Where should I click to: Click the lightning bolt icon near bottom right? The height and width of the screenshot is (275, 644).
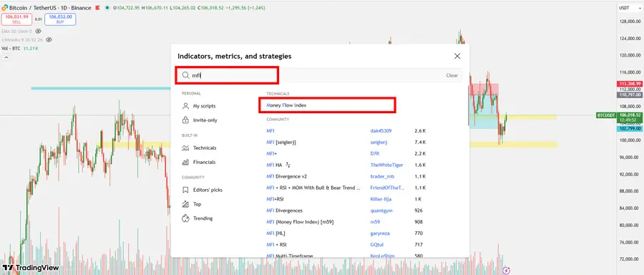(x=507, y=270)
